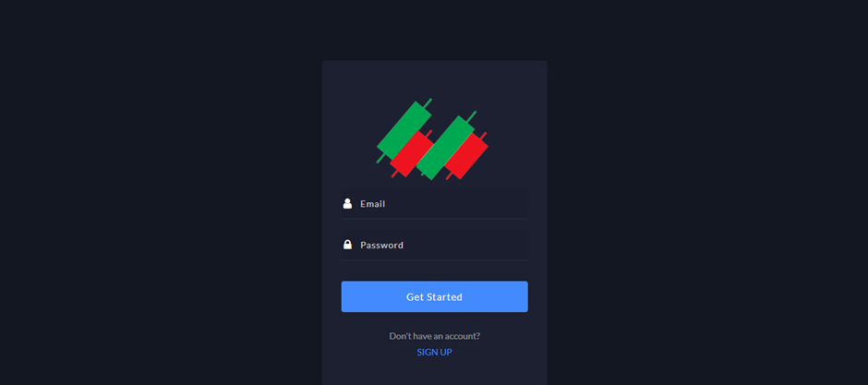Click top wick of the leftmost green candlestick
Viewport: 868px width, 385px height.
click(x=427, y=103)
